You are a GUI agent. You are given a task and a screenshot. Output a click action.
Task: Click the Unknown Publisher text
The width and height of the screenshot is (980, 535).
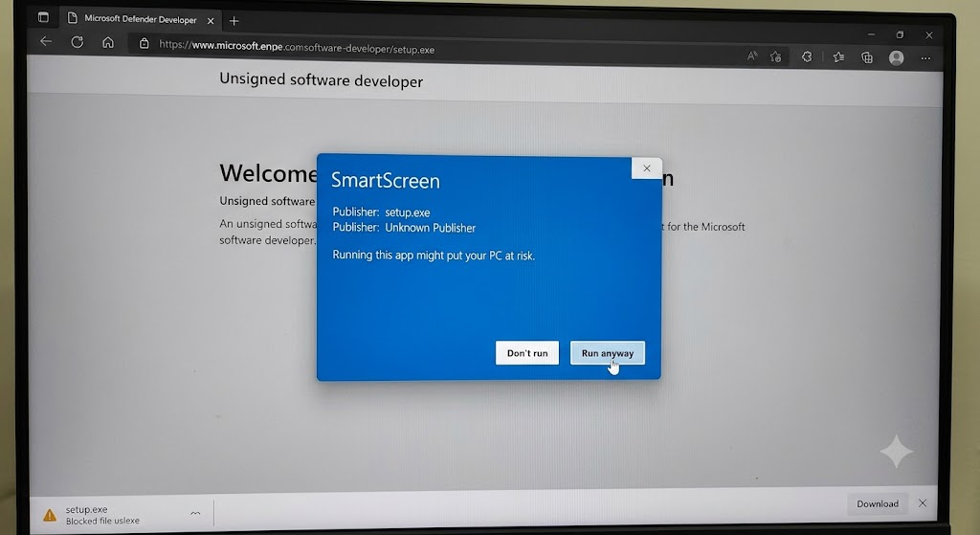point(430,228)
